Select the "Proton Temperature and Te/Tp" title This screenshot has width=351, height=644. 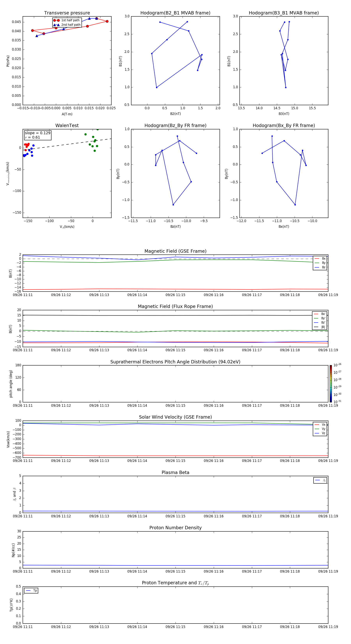coord(175,583)
